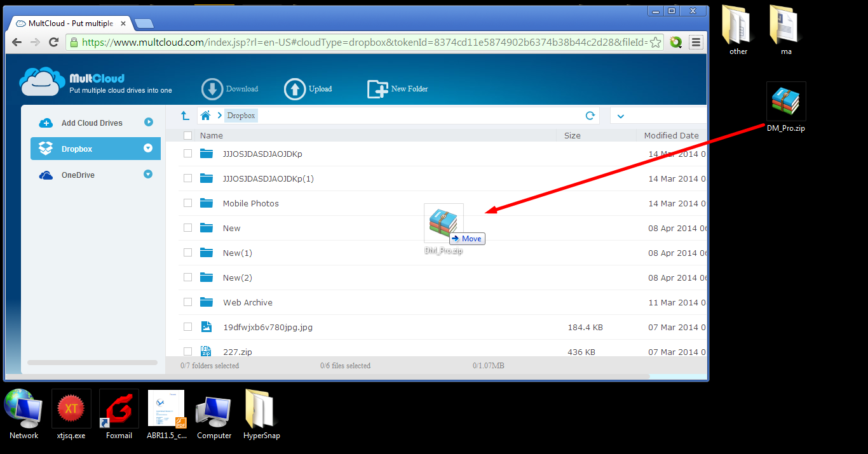Switch to the MultCloud browser tab

pyautogui.click(x=70, y=23)
